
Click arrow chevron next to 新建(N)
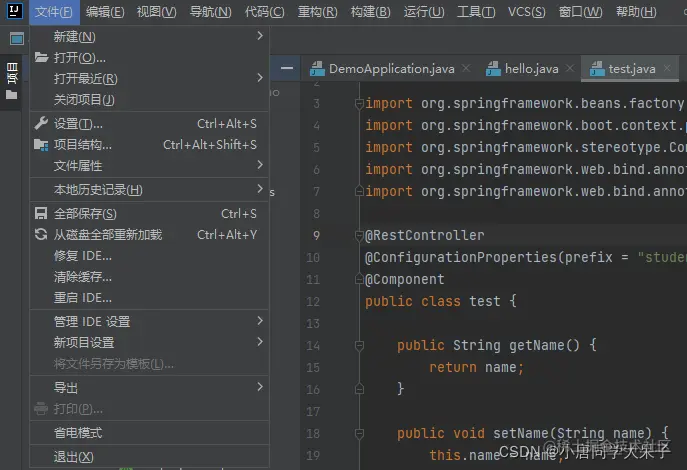260,35
